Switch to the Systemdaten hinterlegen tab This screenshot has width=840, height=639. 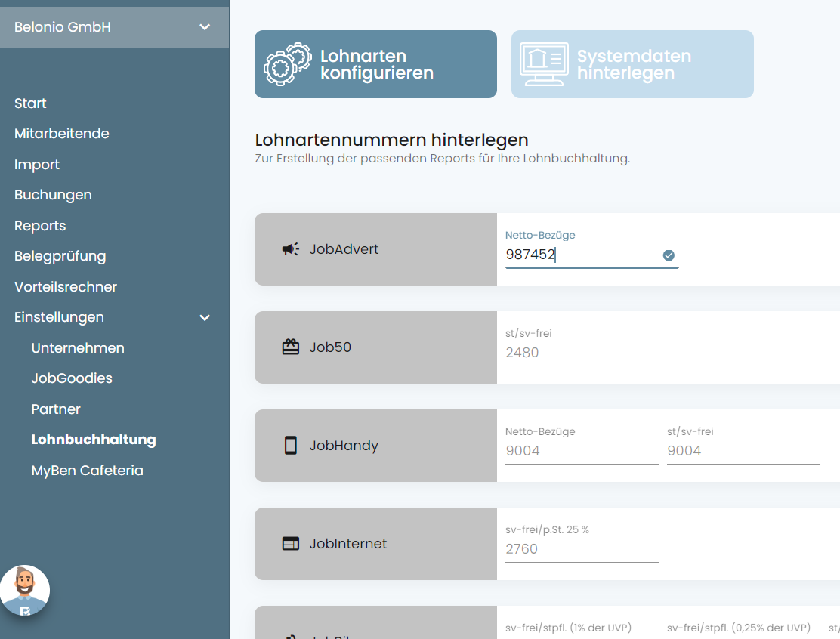click(632, 63)
